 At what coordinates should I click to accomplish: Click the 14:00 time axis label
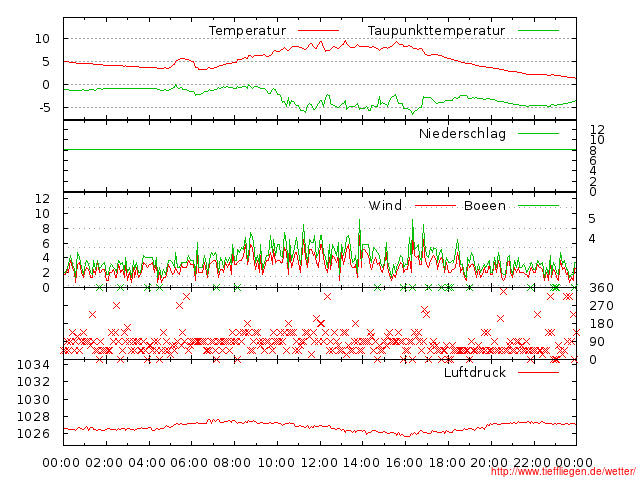pos(362,463)
